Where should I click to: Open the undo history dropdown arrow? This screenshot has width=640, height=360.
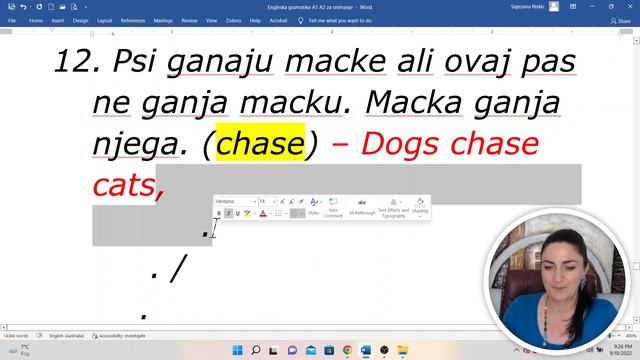point(30,7)
